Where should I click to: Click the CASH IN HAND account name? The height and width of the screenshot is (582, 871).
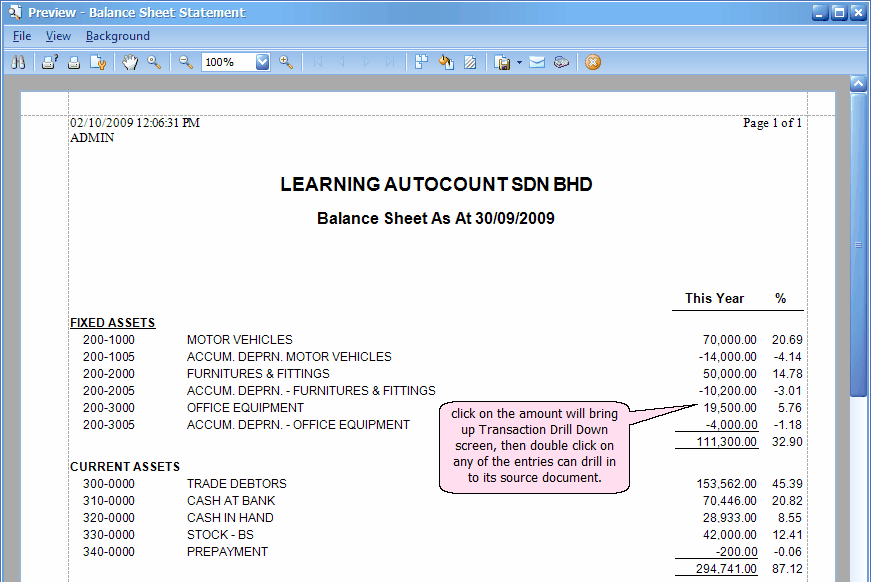pyautogui.click(x=230, y=518)
